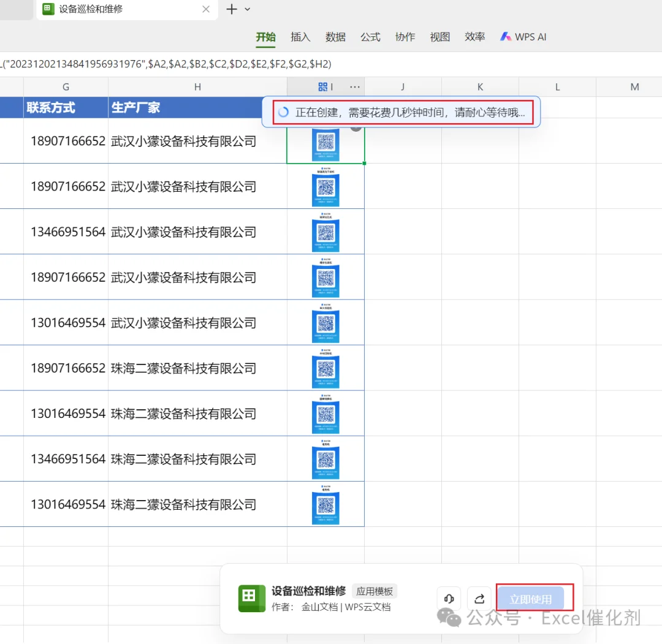
Task: Click the formula bar text
Action: coord(165,64)
